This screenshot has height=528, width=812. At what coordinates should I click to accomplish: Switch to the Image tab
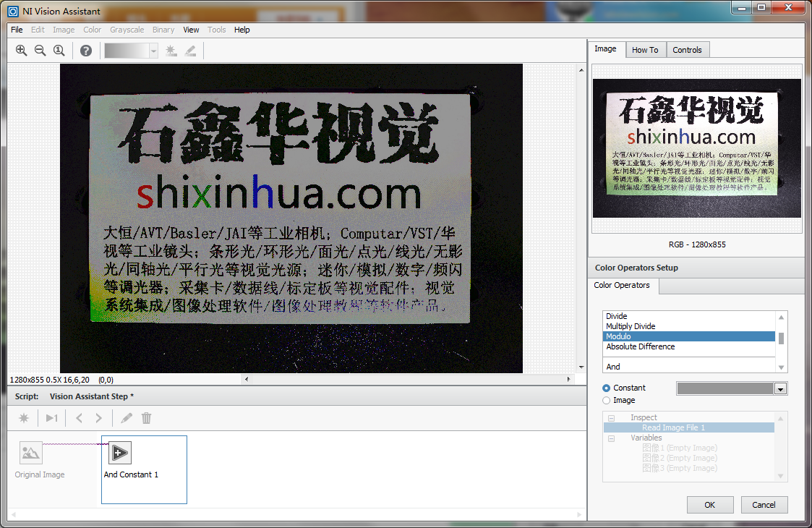click(605, 48)
